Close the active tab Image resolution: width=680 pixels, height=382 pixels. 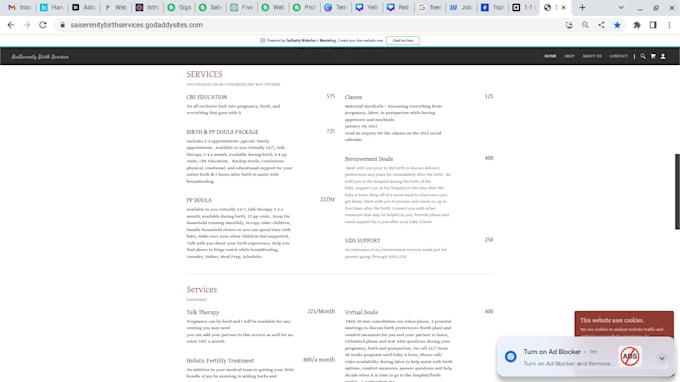pos(563,7)
